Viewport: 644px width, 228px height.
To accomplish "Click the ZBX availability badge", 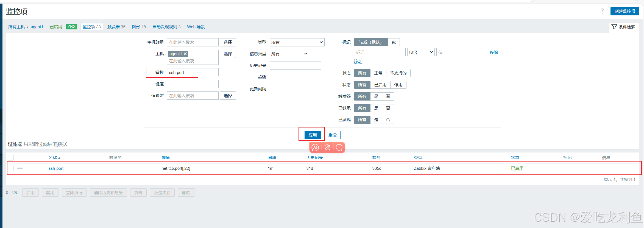I will click(x=72, y=27).
